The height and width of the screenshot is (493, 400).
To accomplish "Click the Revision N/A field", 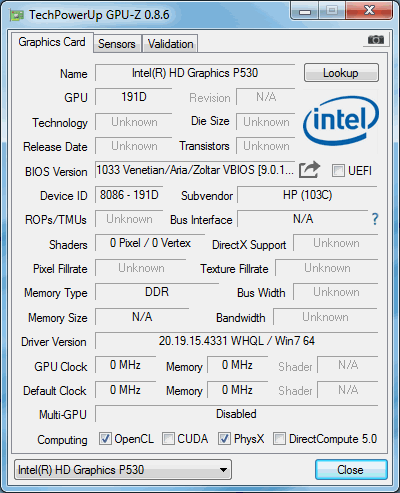I will 266,97.
